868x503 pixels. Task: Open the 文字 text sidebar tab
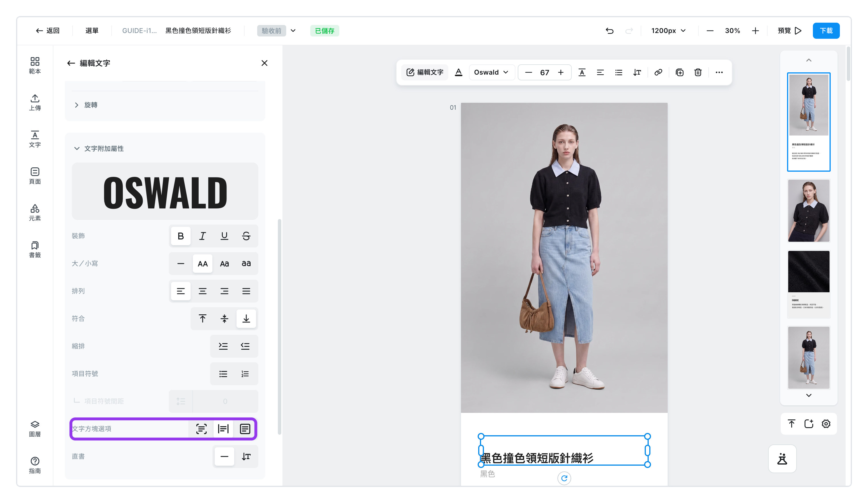[35, 139]
